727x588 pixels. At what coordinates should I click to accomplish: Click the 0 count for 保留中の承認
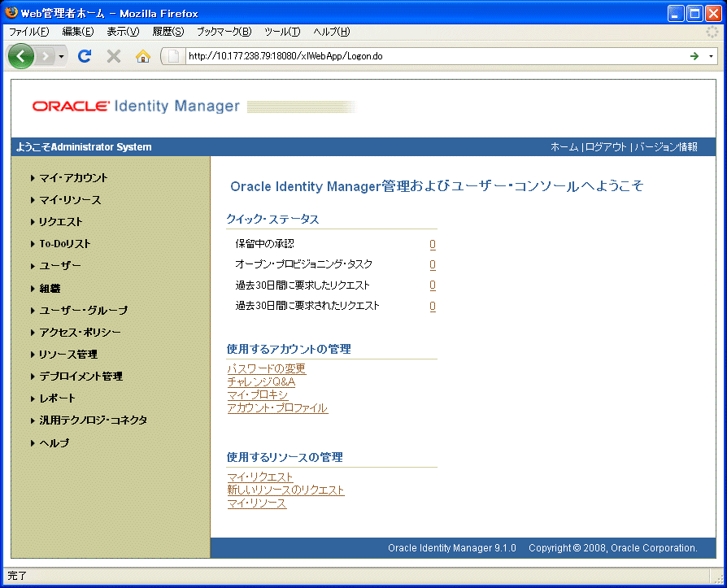click(433, 244)
